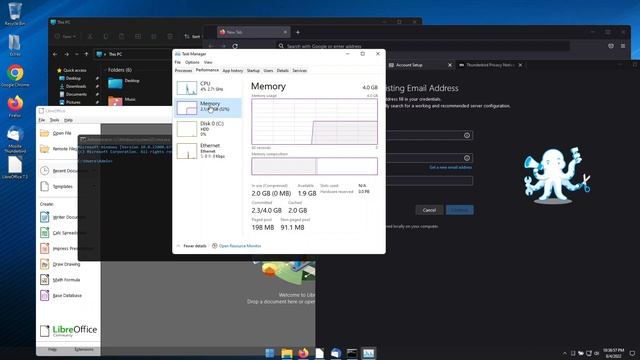Click Get a new email address link
Image resolution: width=640 pixels, height=360 pixels.
tap(450, 167)
